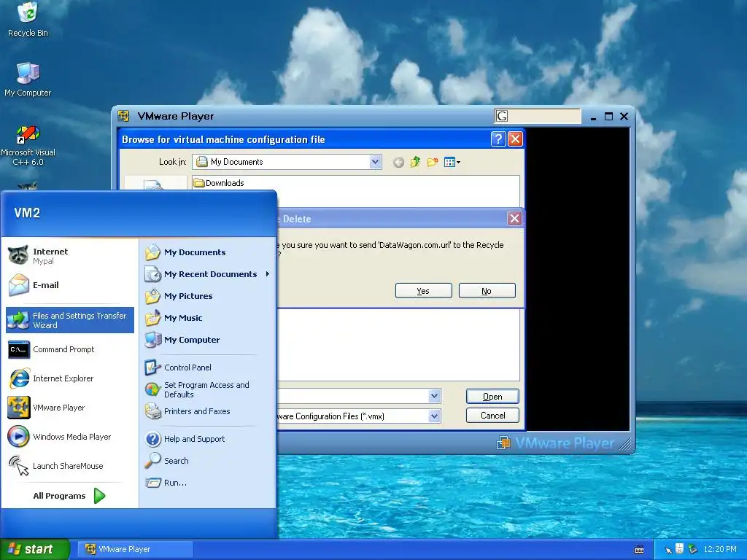This screenshot has width=747, height=560.
Task: Open Windows Media Player entry
Action: [70, 437]
